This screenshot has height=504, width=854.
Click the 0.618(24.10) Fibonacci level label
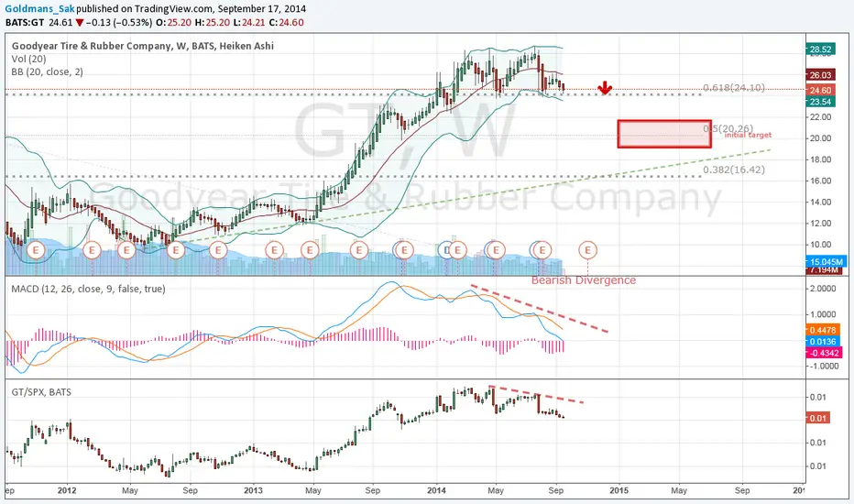point(734,88)
